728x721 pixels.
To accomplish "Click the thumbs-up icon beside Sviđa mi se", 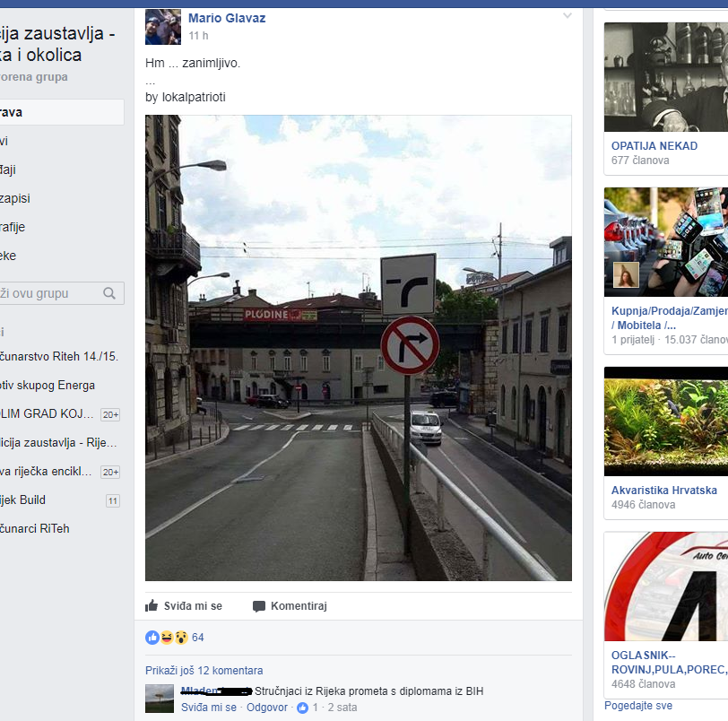I will tap(152, 606).
